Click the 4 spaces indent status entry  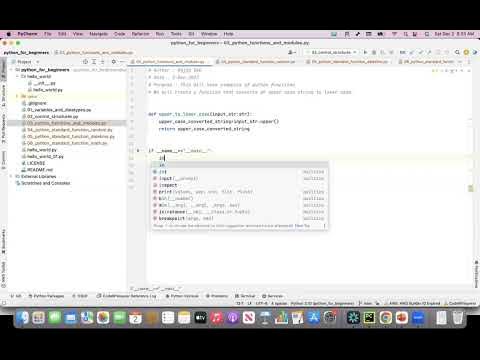(x=279, y=303)
